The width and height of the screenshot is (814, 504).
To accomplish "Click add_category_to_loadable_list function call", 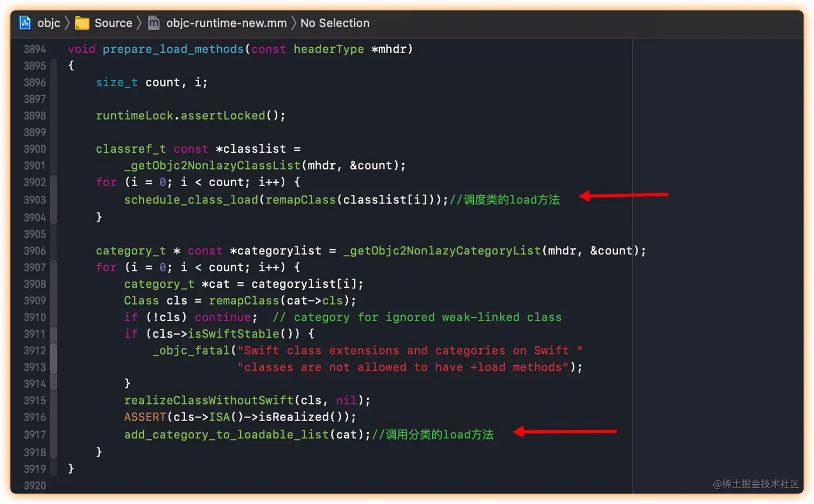I will (226, 435).
